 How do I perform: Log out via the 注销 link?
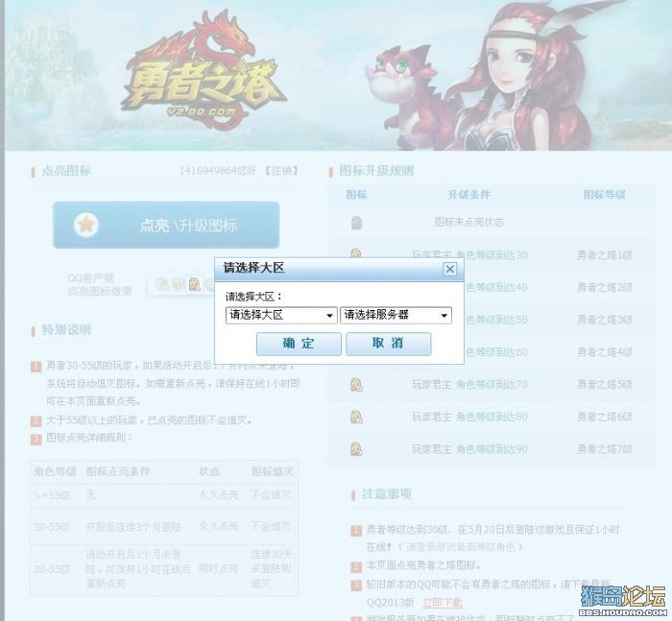(x=280, y=171)
